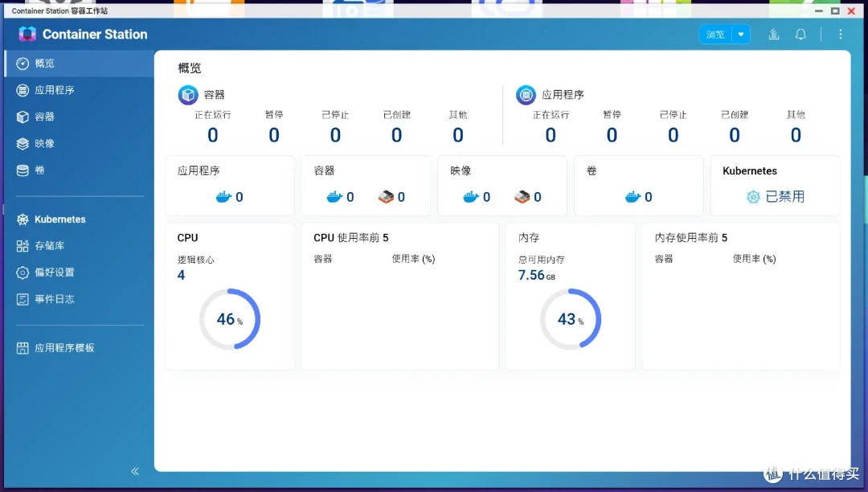Collapse the sidebar with the double chevron
Screen dimensions: 868x492
(135, 471)
